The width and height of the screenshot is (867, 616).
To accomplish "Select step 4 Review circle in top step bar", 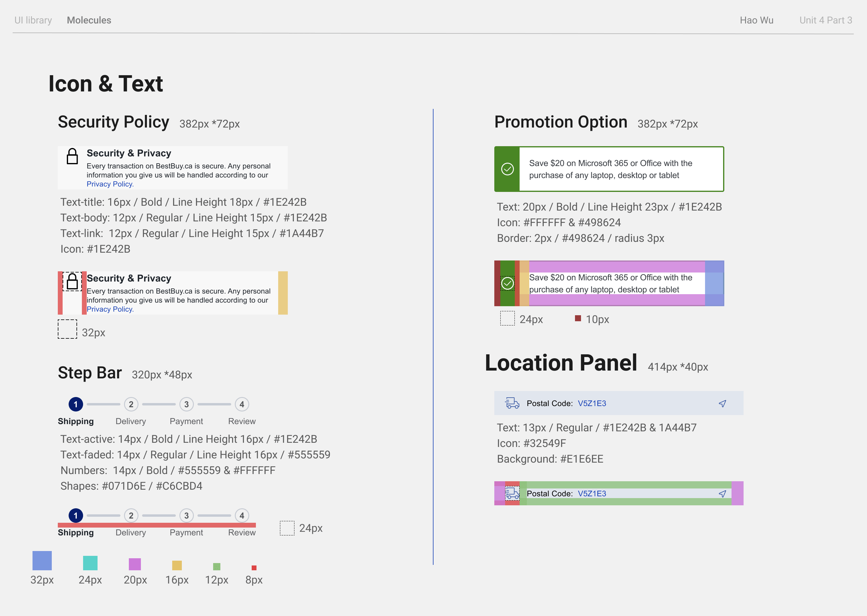I will click(x=242, y=404).
